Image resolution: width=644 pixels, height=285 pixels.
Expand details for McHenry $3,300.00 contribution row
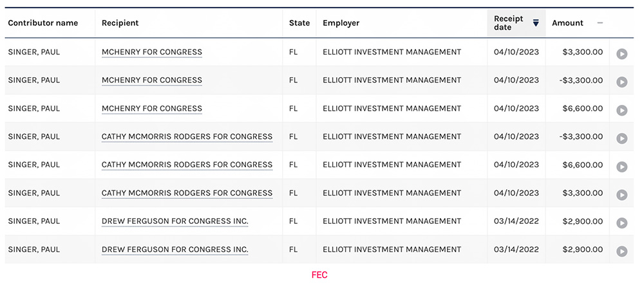point(621,54)
